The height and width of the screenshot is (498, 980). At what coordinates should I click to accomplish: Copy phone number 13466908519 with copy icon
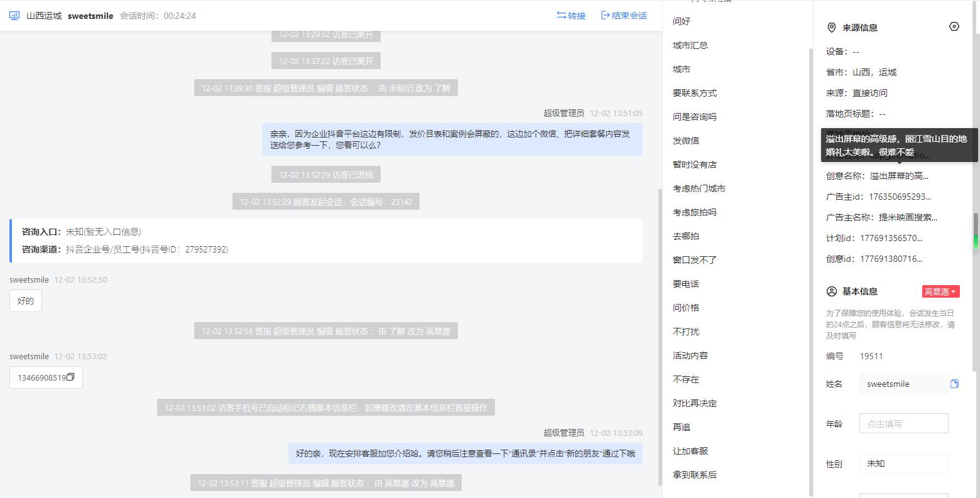[70, 377]
